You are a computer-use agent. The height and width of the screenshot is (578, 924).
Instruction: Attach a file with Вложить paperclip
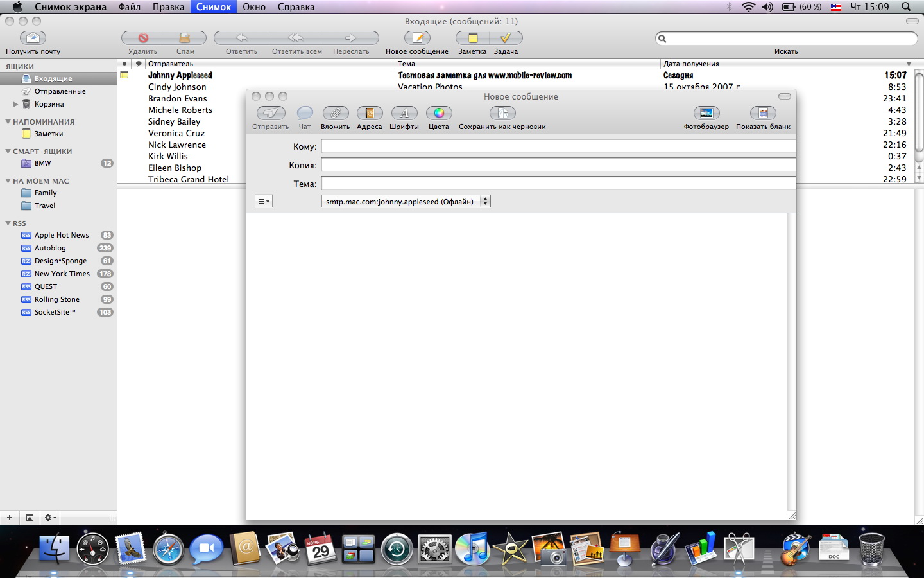[335, 113]
